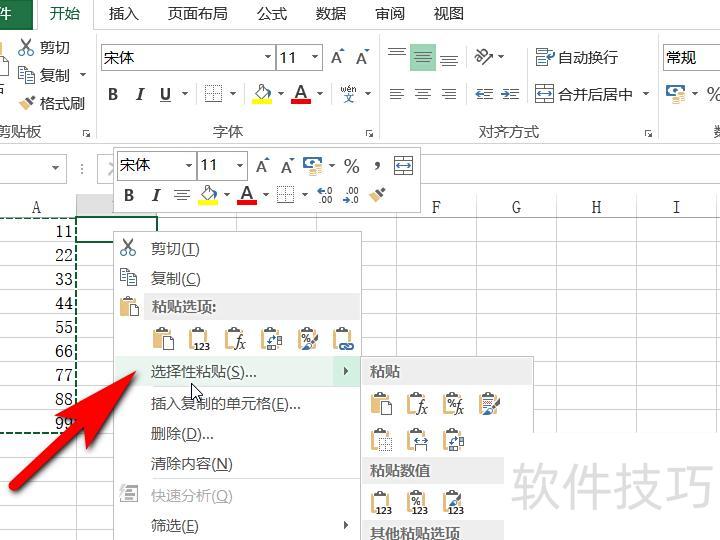Image resolution: width=720 pixels, height=540 pixels.
Task: Click Wrap Text (自动换行)
Action: point(576,57)
